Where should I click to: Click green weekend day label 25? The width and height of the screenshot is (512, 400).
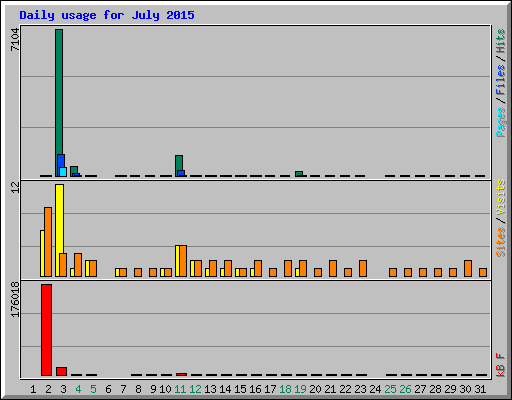(390, 389)
